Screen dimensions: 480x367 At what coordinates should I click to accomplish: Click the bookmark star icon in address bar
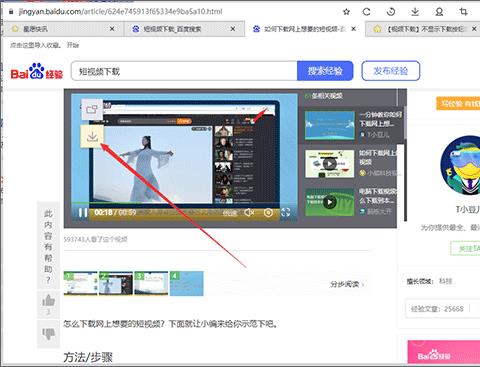[x=346, y=12]
